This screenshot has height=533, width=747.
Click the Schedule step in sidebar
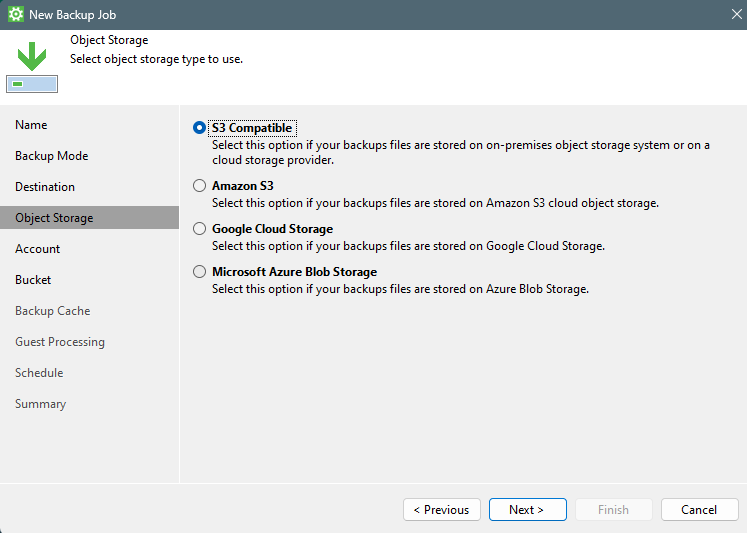[39, 373]
